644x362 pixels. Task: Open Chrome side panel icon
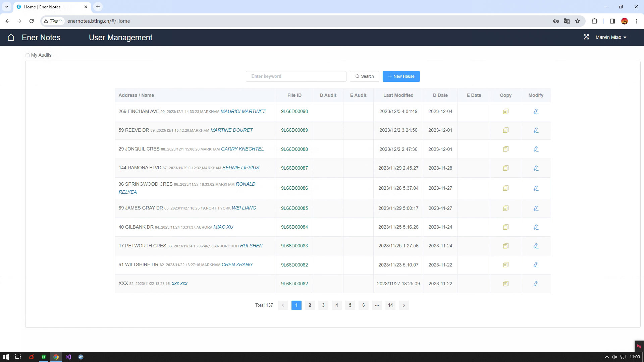click(x=612, y=21)
